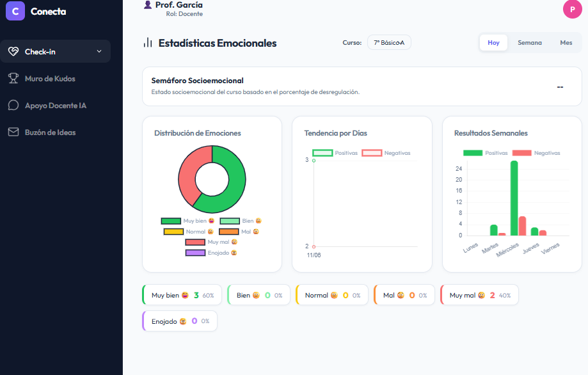This screenshot has height=375, width=588.
Task: Toggle the Negativas series in Resultados Semanales
Action: pos(536,153)
